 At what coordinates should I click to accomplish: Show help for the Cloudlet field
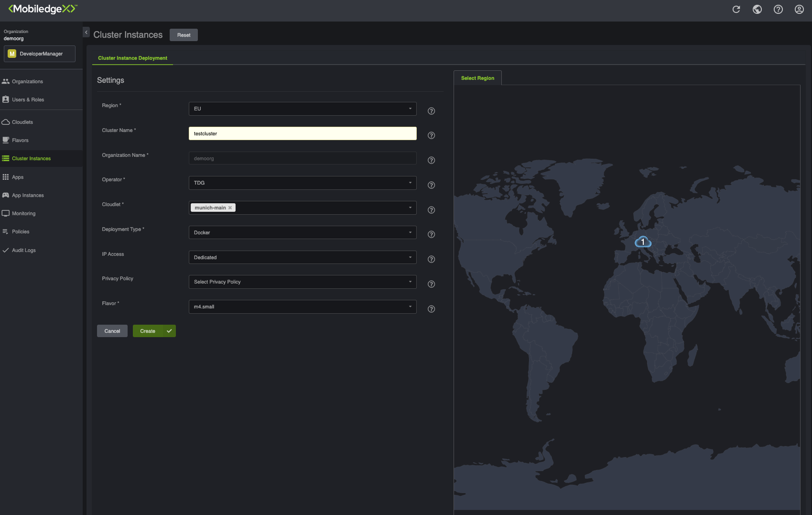[x=431, y=210]
